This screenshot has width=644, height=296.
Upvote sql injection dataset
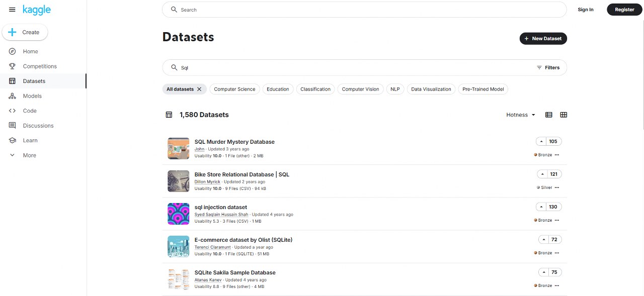click(541, 207)
